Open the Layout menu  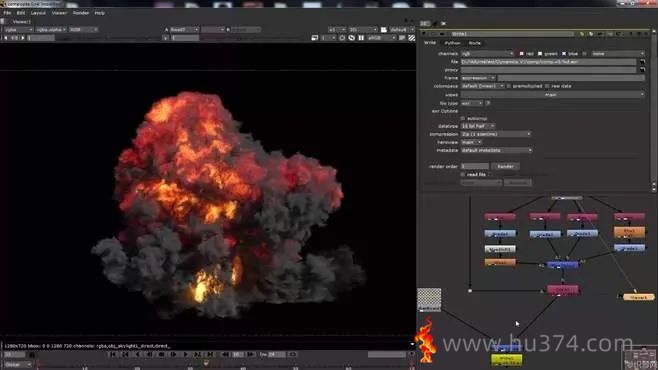(x=38, y=13)
